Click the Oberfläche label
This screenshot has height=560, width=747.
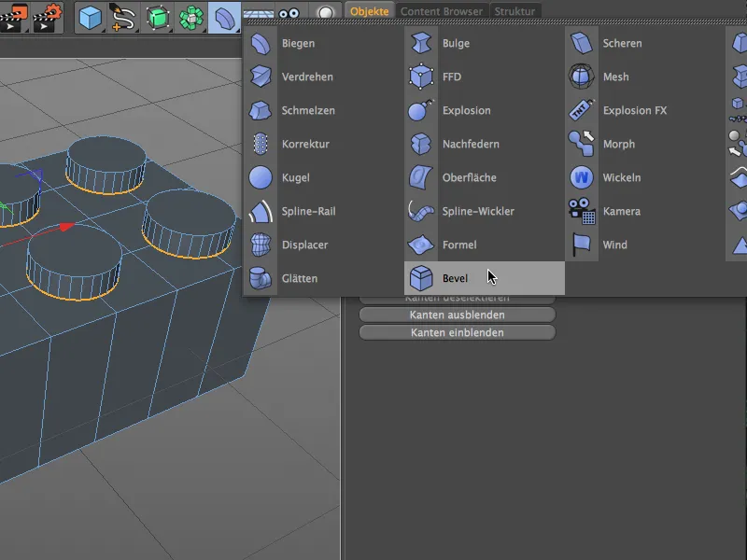470,177
